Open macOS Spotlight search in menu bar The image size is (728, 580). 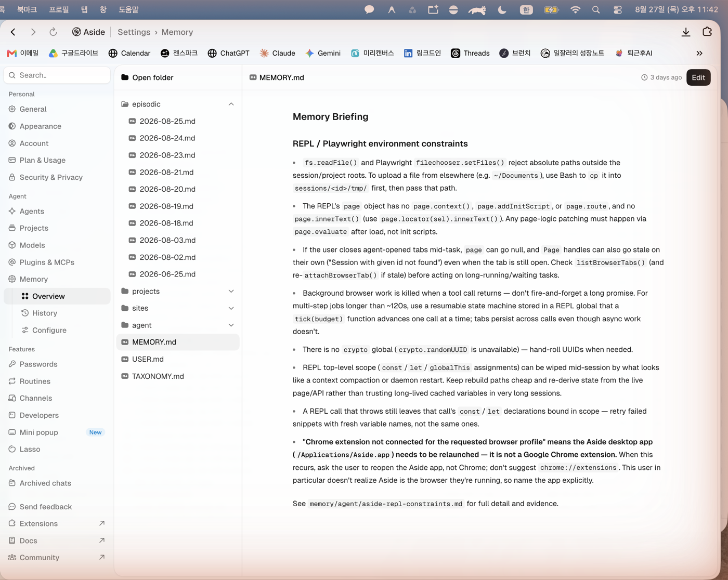point(596,9)
